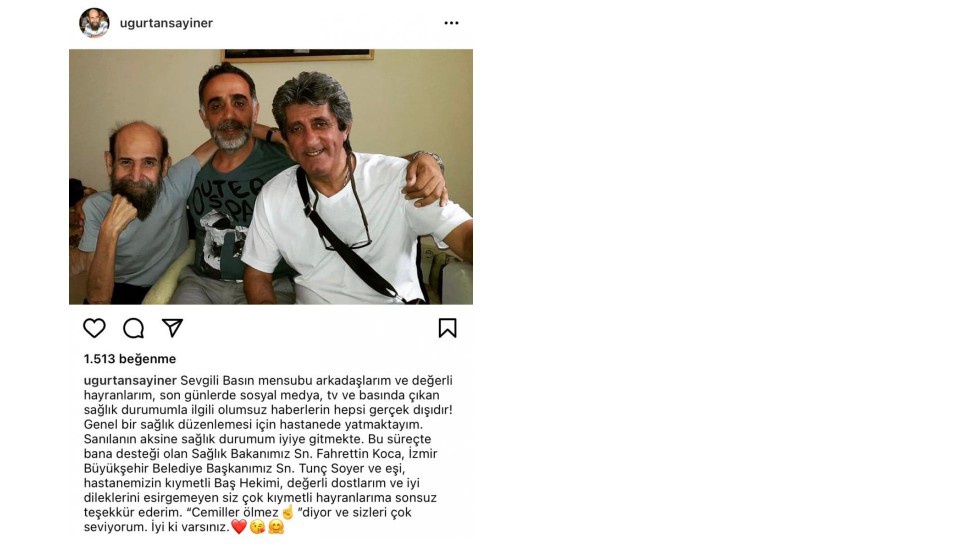
Task: Click the hugging face emoji in caption
Action: pyautogui.click(x=276, y=527)
